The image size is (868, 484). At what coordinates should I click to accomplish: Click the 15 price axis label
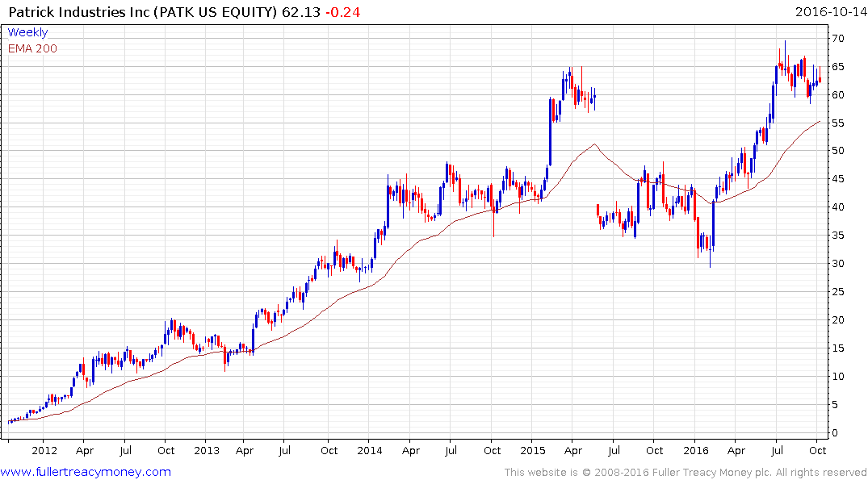837,348
